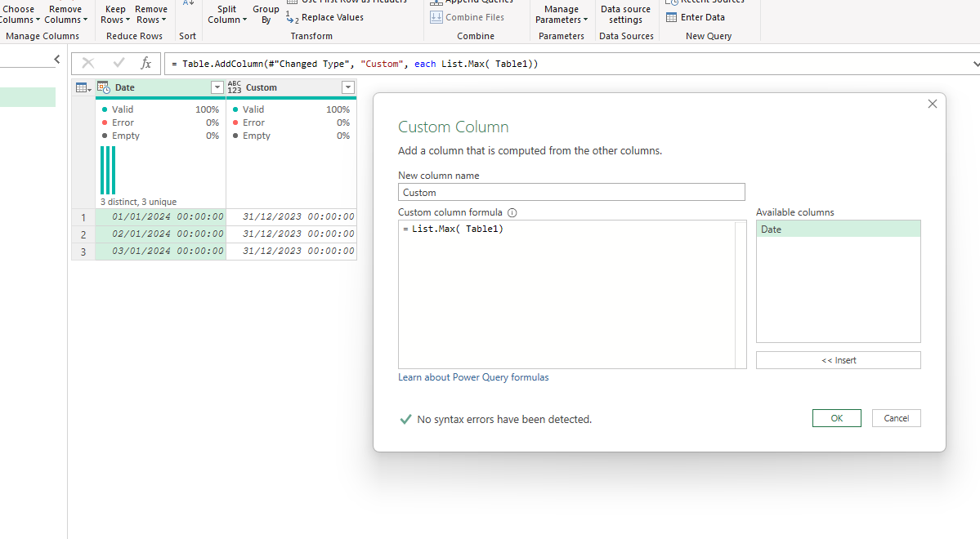Click the formula info icon
The width and height of the screenshot is (980, 539).
512,212
